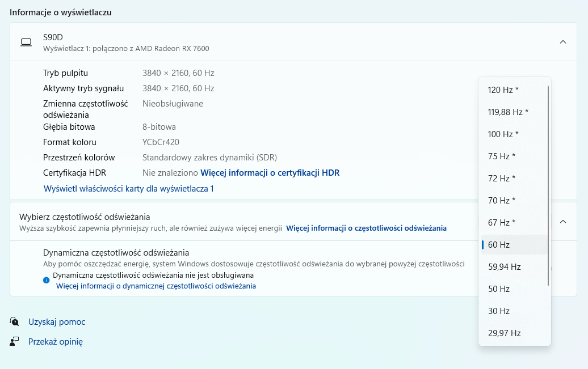The image size is (588, 369).
Task: Click the 'Przekaż opinię' link
Action: pos(56,342)
